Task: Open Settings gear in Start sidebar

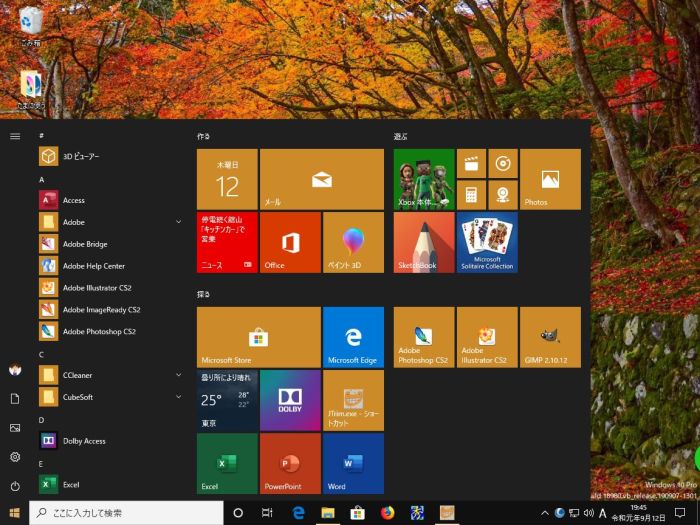Action: [x=15, y=456]
